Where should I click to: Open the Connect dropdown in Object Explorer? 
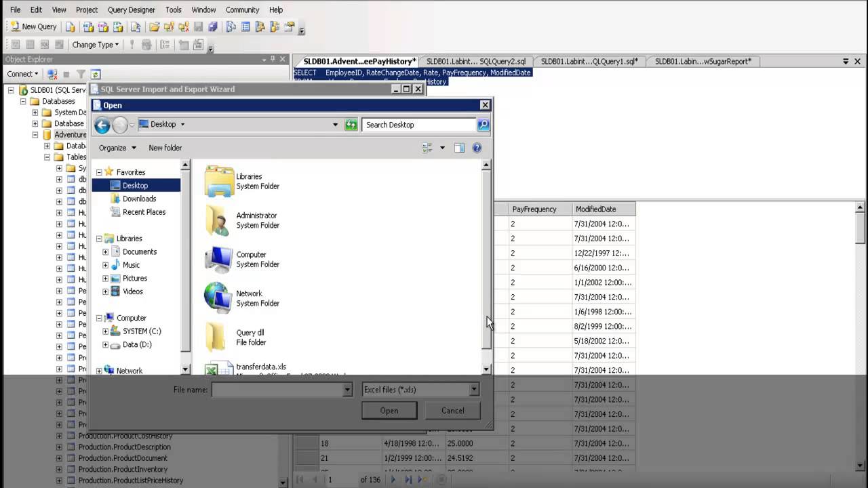pyautogui.click(x=22, y=74)
